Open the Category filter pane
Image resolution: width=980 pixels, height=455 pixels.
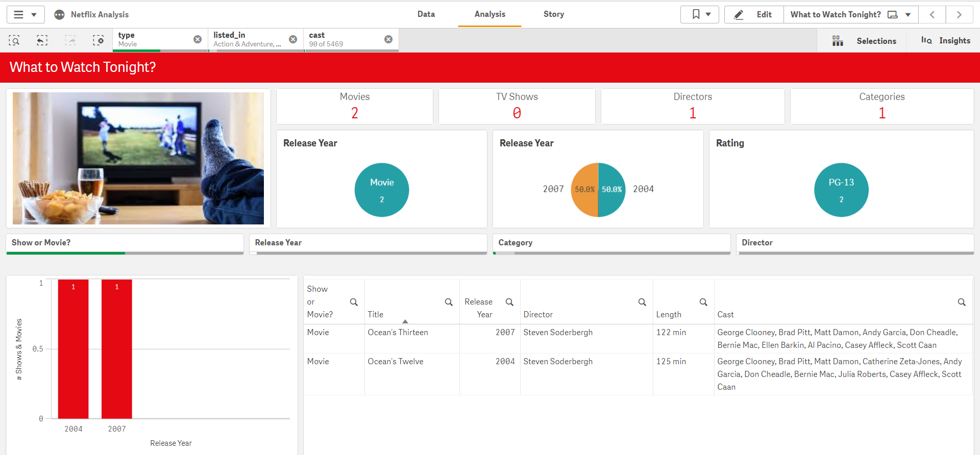click(x=611, y=243)
